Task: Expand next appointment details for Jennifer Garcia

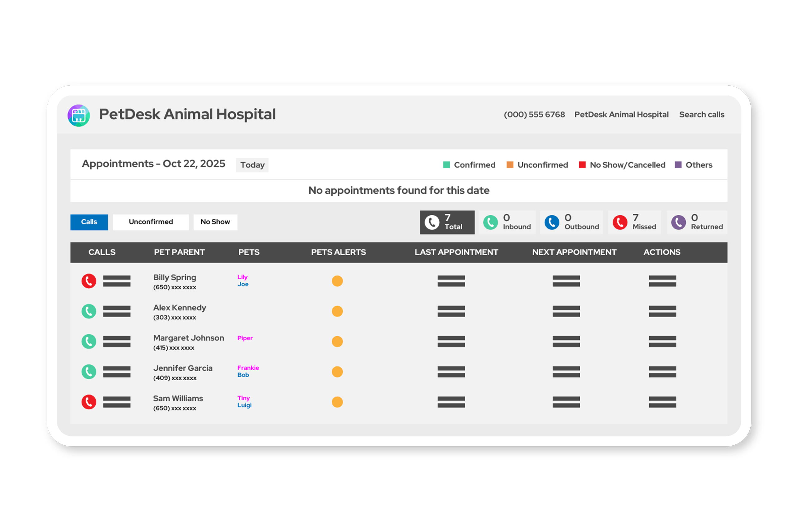Action: [x=566, y=372]
